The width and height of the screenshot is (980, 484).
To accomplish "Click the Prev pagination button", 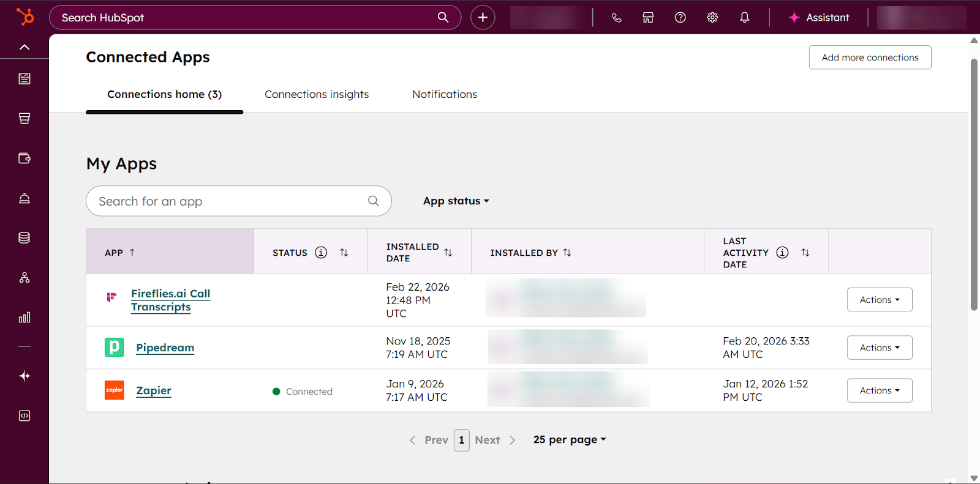I will tap(429, 440).
